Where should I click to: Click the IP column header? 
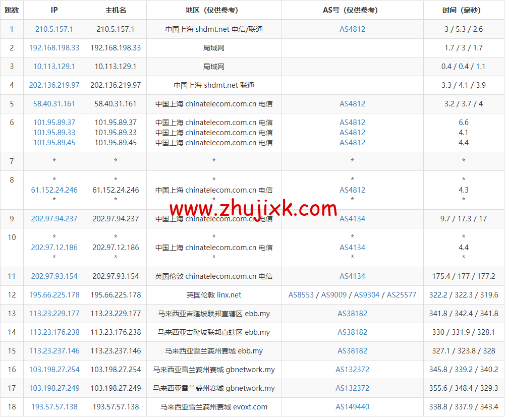point(54,10)
